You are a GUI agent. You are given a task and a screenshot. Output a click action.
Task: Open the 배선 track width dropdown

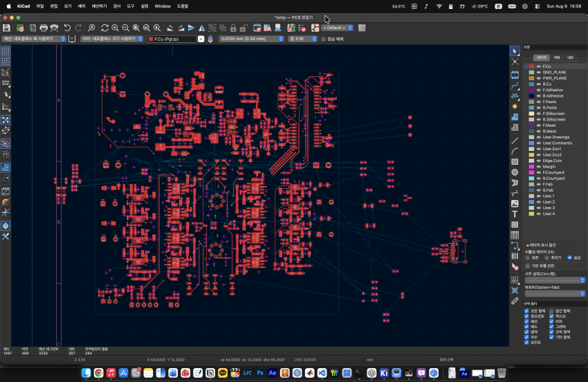pos(34,39)
